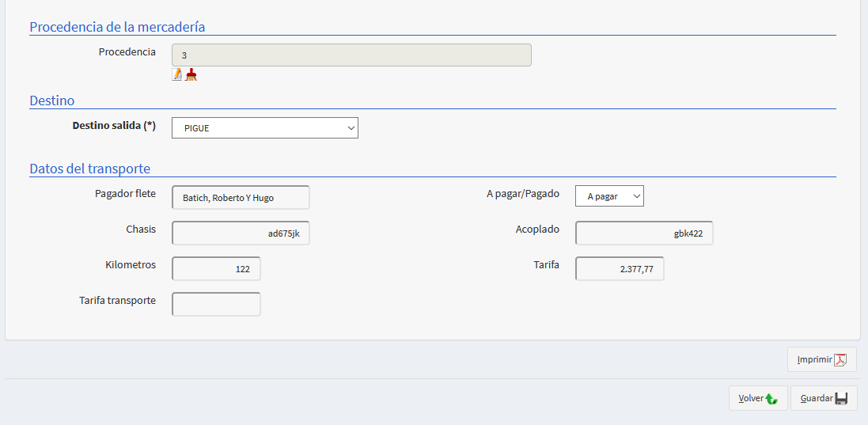Select the Pagador flete input field
The width and height of the screenshot is (868, 425).
coord(241,198)
